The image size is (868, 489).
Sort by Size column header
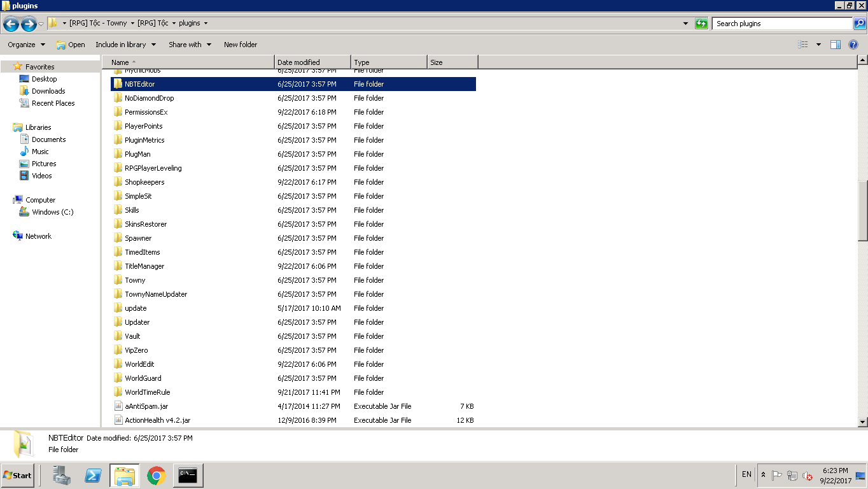click(452, 62)
